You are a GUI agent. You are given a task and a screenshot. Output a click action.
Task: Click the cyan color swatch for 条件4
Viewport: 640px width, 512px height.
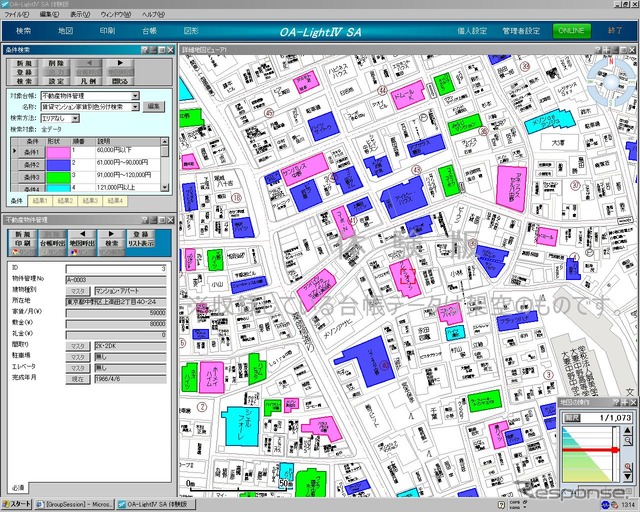[58, 188]
